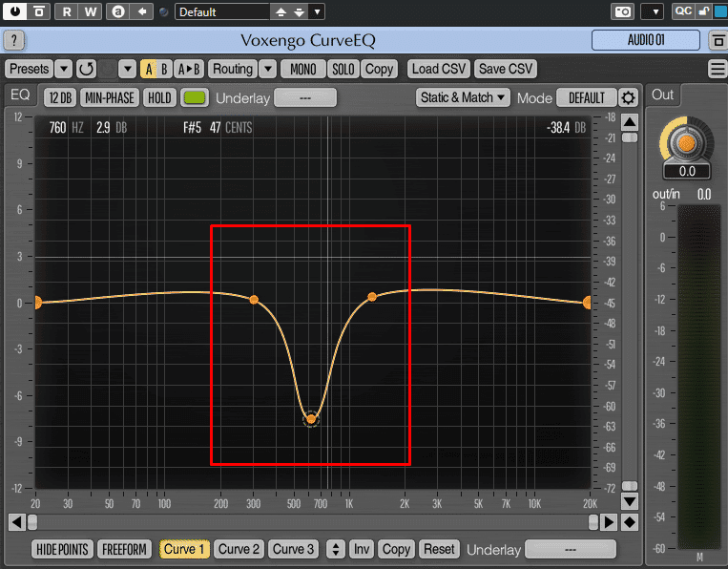Image resolution: width=728 pixels, height=569 pixels.
Task: Select the Curve 1 tab
Action: 184,549
